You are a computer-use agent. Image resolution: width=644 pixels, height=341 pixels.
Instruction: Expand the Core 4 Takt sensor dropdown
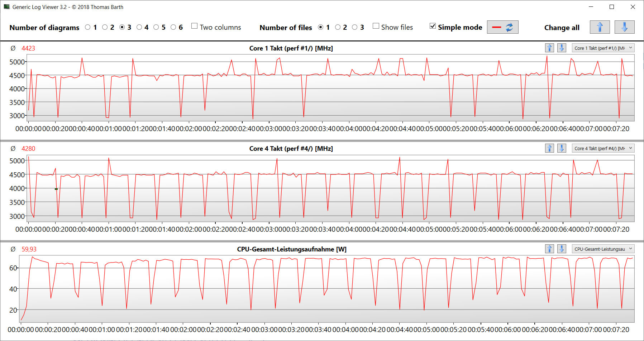(603, 148)
